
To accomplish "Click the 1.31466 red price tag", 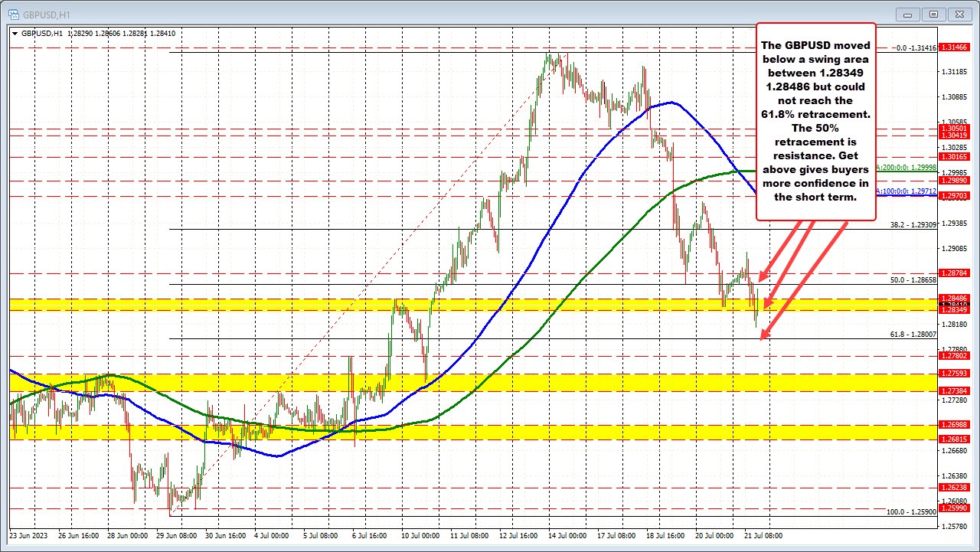I will [x=955, y=47].
